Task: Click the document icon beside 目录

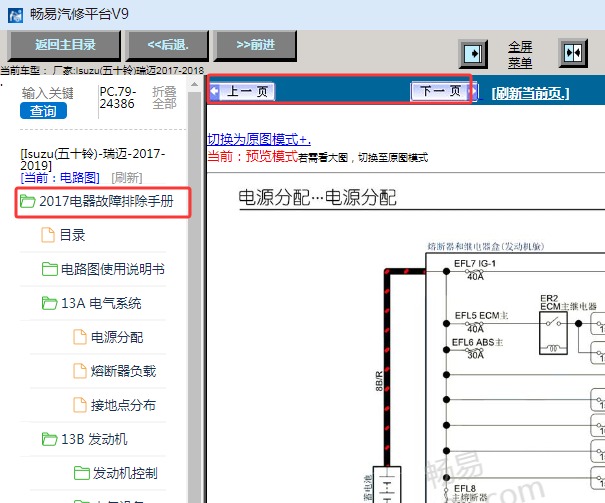Action: pyautogui.click(x=48, y=235)
